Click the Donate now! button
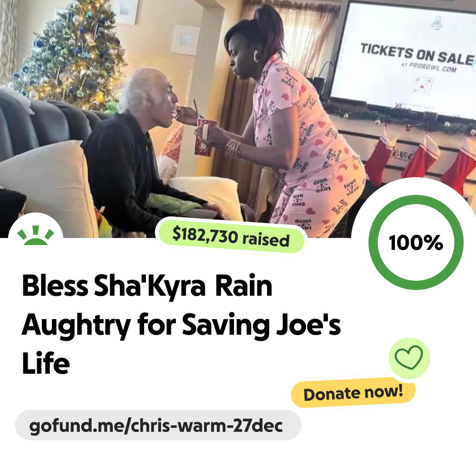The width and height of the screenshot is (476, 476). coord(353,393)
